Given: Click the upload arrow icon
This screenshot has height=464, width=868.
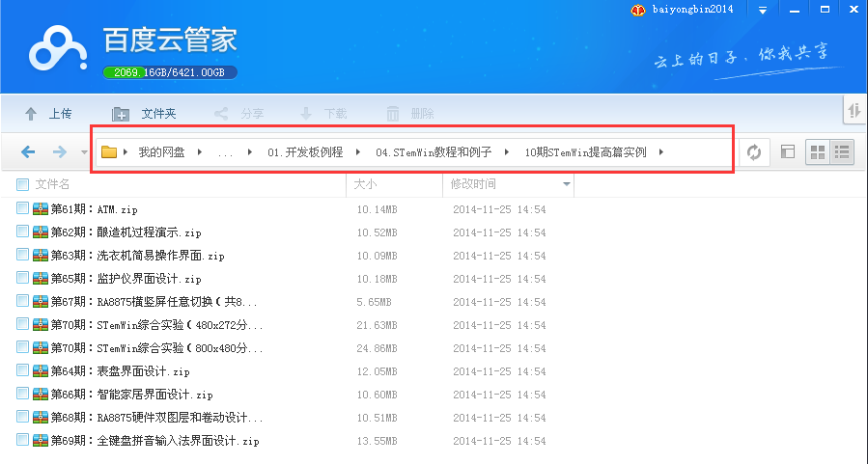Looking at the screenshot, I should pyautogui.click(x=31, y=114).
